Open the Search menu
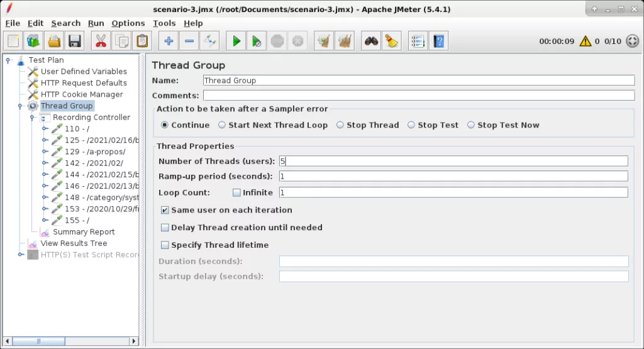 [x=65, y=23]
